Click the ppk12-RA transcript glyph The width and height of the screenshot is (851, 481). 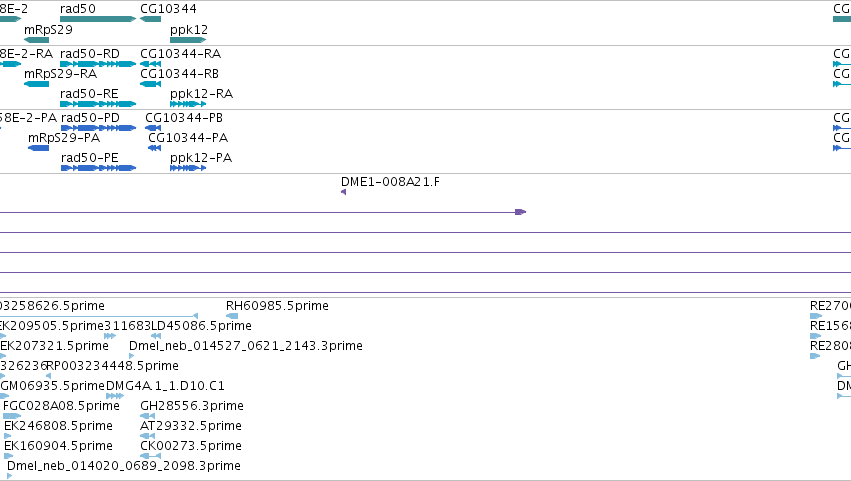coord(188,104)
